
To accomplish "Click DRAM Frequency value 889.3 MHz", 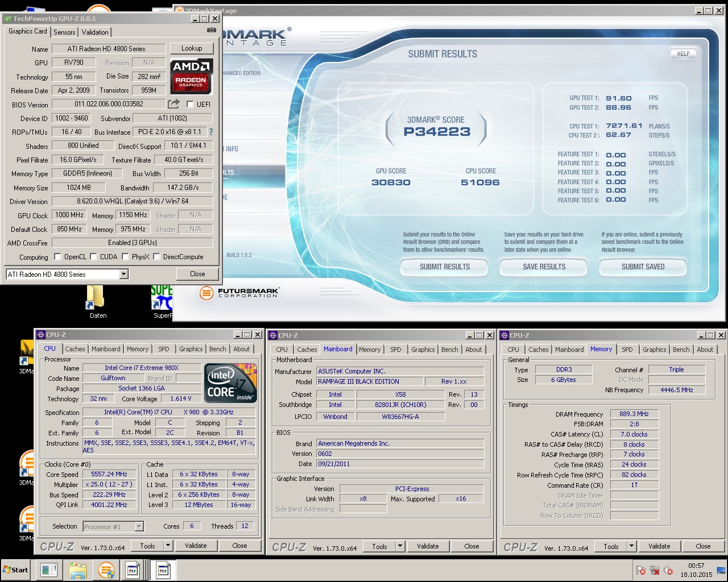I will 634,414.
